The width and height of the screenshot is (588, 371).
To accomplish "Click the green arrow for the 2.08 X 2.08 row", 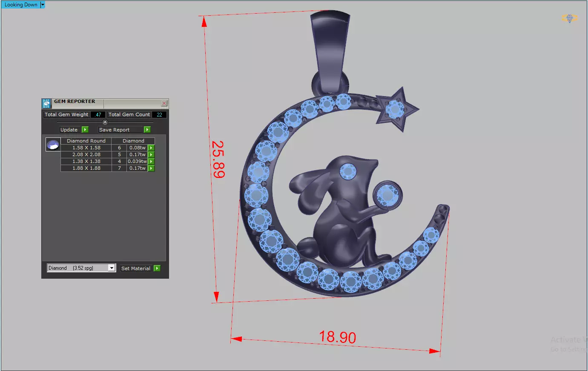I will pyautogui.click(x=151, y=154).
